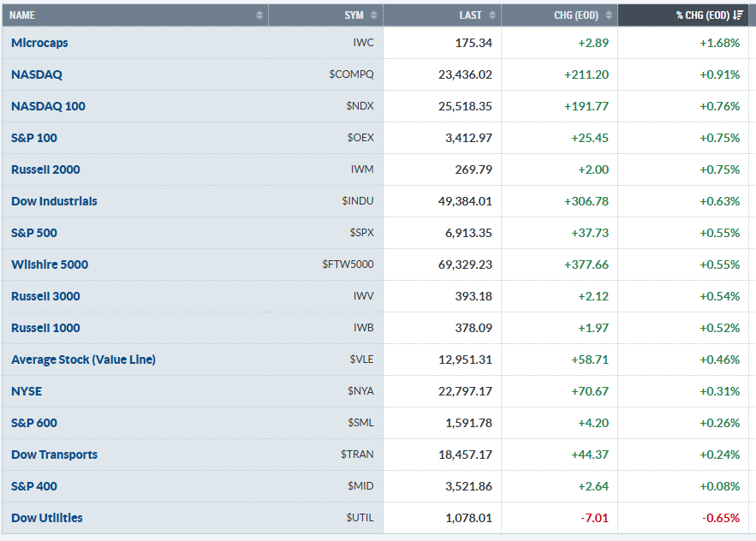The height and width of the screenshot is (541, 756).
Task: Open the S&P 600 link
Action: click(34, 423)
